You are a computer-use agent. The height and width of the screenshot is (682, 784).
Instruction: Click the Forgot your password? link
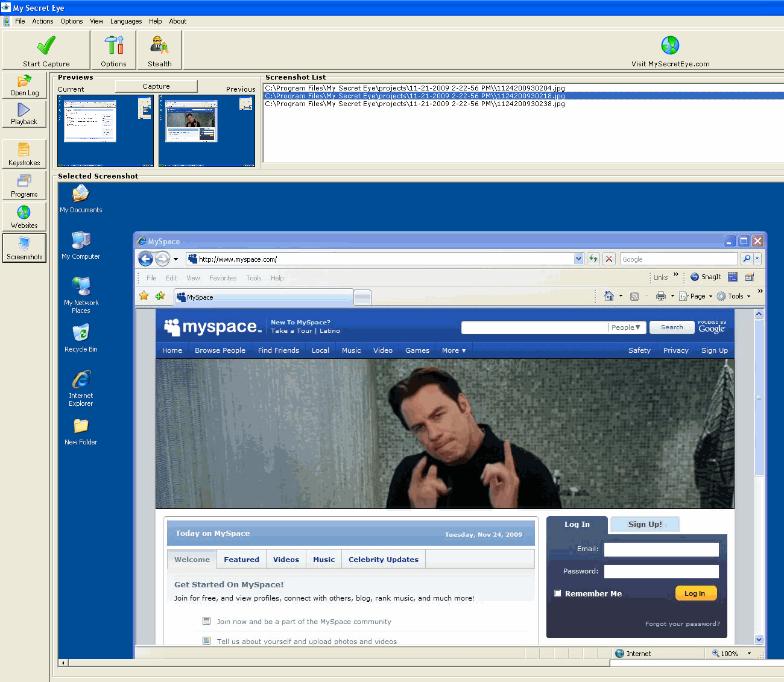(x=683, y=624)
